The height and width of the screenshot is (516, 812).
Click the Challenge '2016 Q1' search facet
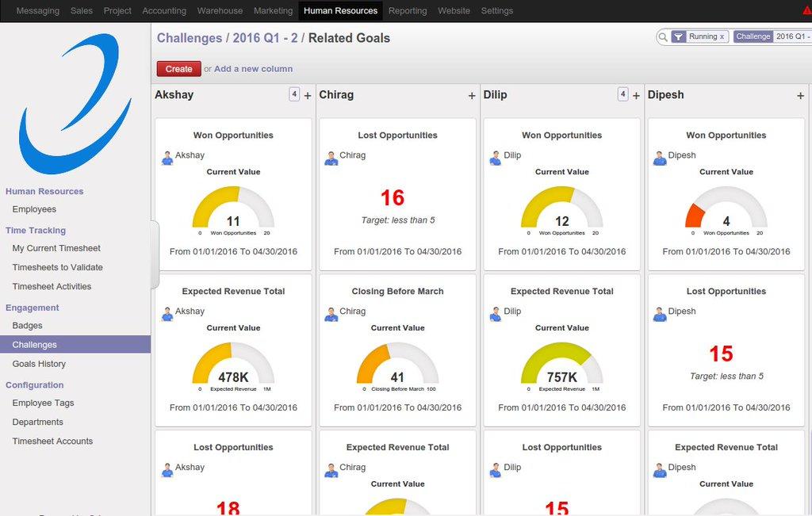(772, 36)
